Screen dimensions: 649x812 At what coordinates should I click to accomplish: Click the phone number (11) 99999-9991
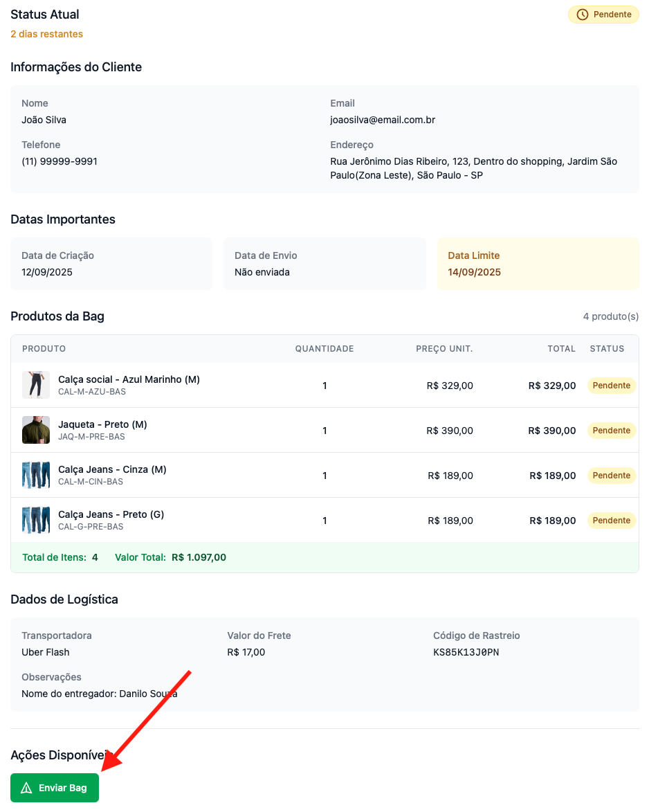pos(60,161)
